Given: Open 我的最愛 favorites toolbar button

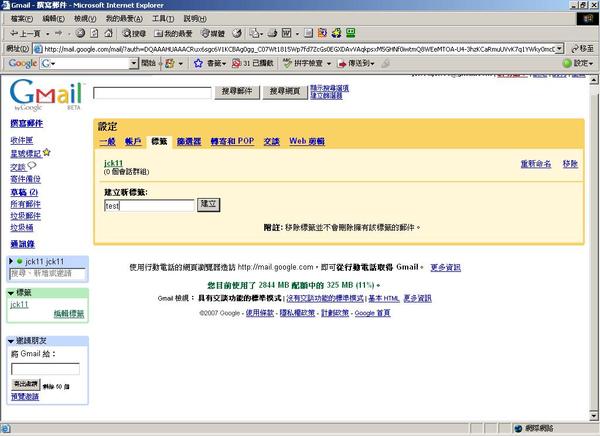Looking at the screenshot, I should tap(173, 33).
